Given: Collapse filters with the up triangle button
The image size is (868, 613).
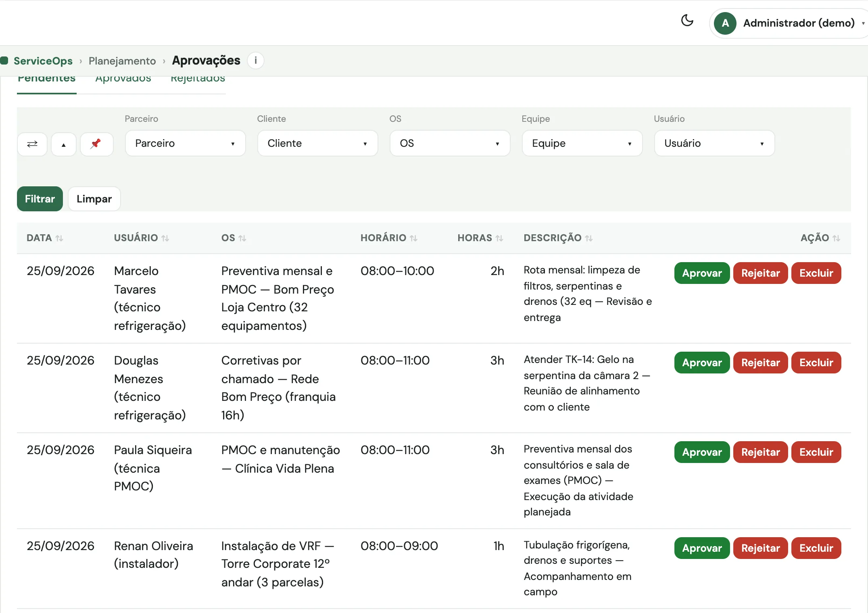Looking at the screenshot, I should (63, 144).
